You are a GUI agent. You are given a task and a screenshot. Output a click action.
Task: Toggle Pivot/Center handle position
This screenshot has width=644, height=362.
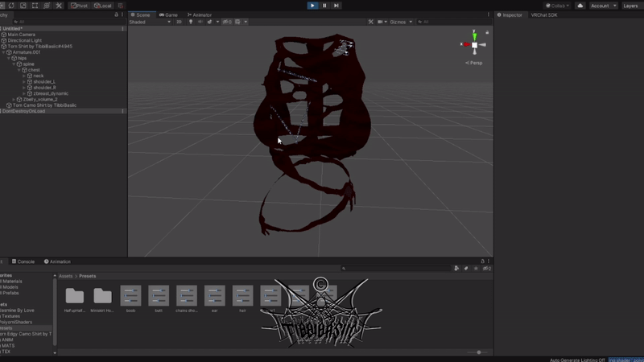pyautogui.click(x=79, y=6)
